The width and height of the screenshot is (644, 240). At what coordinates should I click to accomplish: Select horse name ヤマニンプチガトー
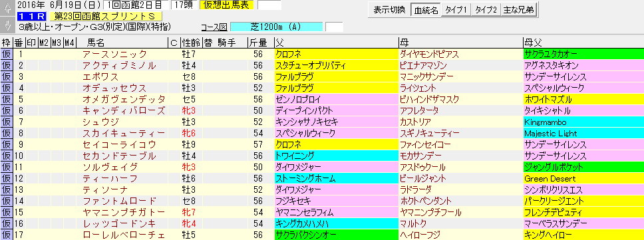pyautogui.click(x=124, y=213)
